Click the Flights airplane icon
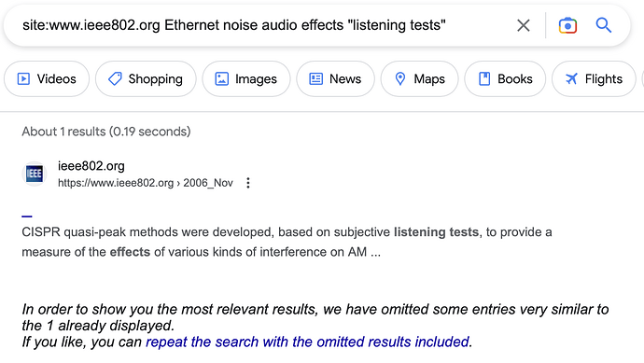 (x=571, y=78)
